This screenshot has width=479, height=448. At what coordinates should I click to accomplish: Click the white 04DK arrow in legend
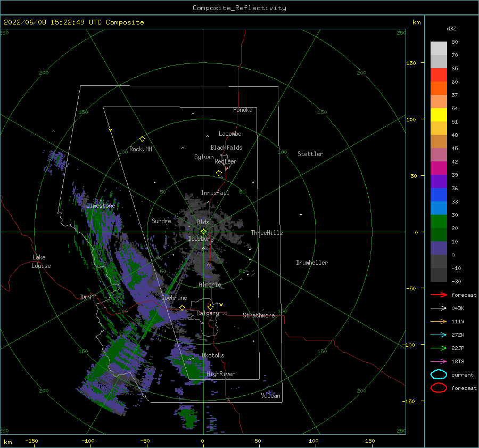tap(439, 308)
